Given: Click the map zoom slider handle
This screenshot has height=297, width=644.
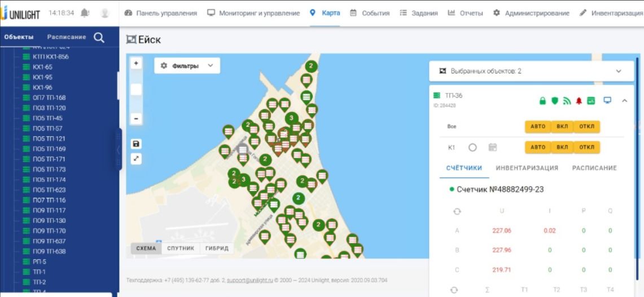Looking at the screenshot, I should (x=136, y=89).
